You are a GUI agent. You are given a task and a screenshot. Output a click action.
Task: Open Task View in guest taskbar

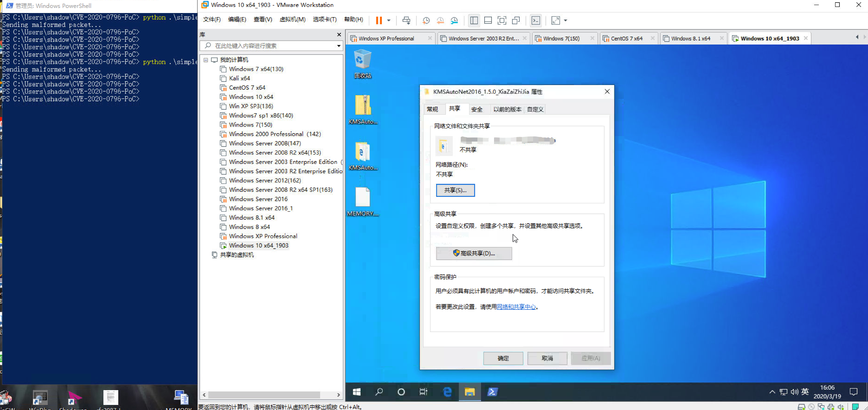(x=424, y=392)
